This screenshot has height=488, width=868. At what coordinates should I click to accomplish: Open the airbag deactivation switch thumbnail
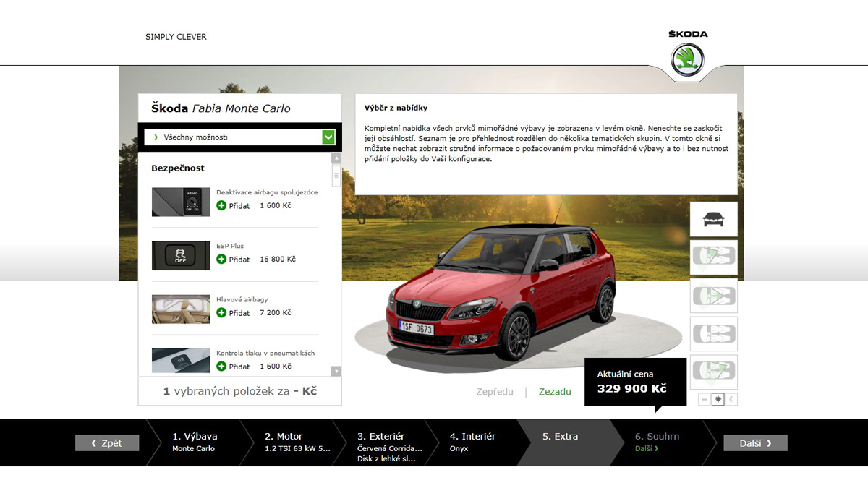click(181, 202)
